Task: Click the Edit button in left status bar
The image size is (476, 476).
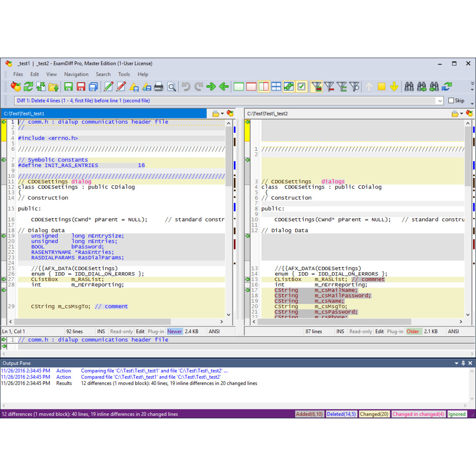Action: click(140, 331)
